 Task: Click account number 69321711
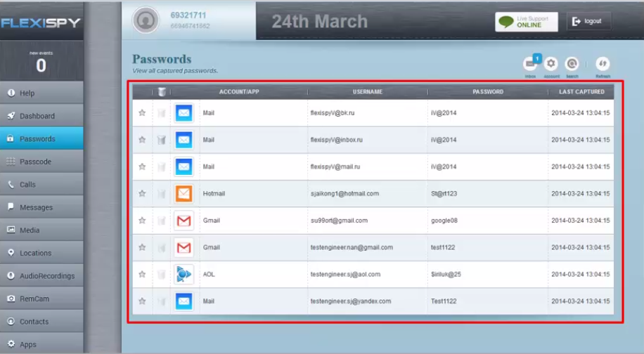[188, 15]
